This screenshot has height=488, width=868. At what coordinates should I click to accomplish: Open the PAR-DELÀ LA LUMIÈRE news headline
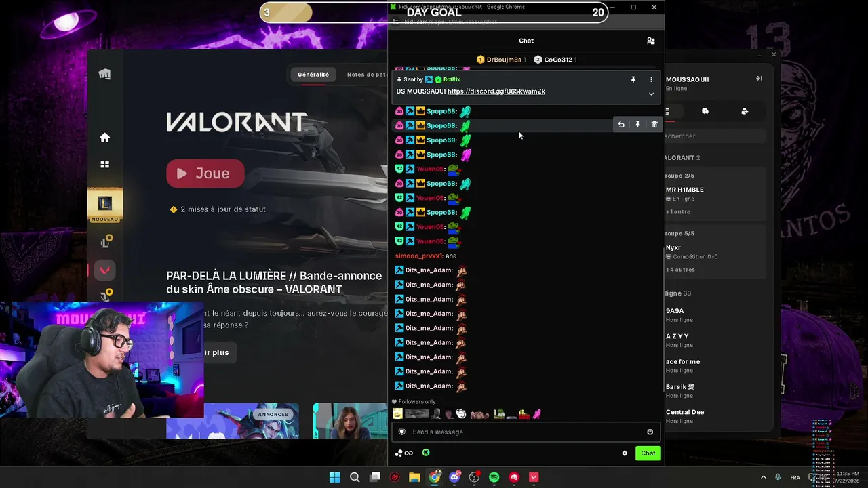coord(274,283)
